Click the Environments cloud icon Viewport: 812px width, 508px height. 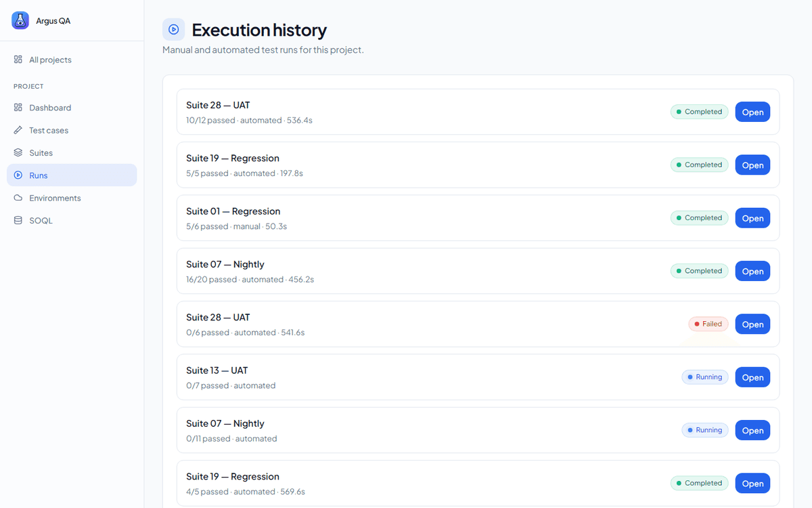18,198
